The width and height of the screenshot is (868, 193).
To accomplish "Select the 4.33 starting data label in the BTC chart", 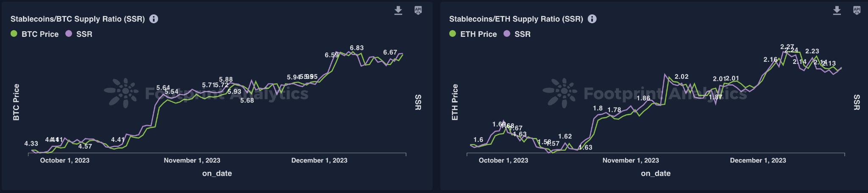I will coord(31,144).
